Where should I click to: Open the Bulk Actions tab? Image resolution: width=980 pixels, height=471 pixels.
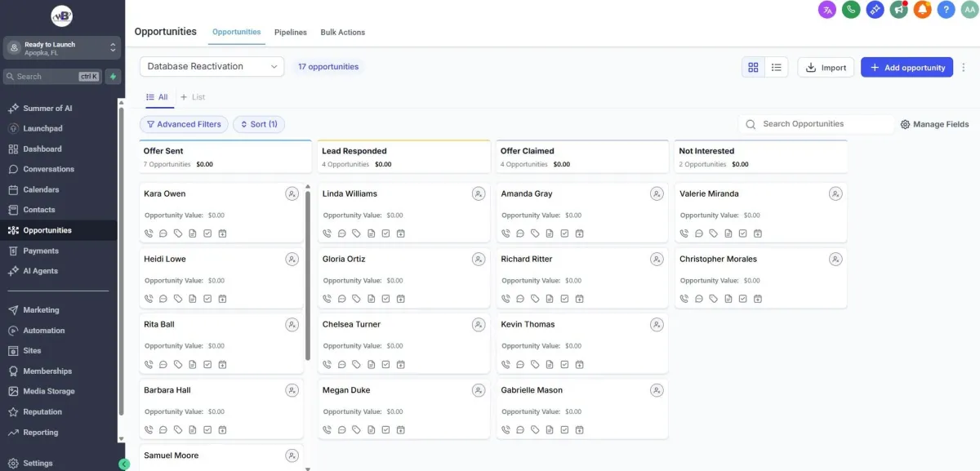tap(342, 33)
